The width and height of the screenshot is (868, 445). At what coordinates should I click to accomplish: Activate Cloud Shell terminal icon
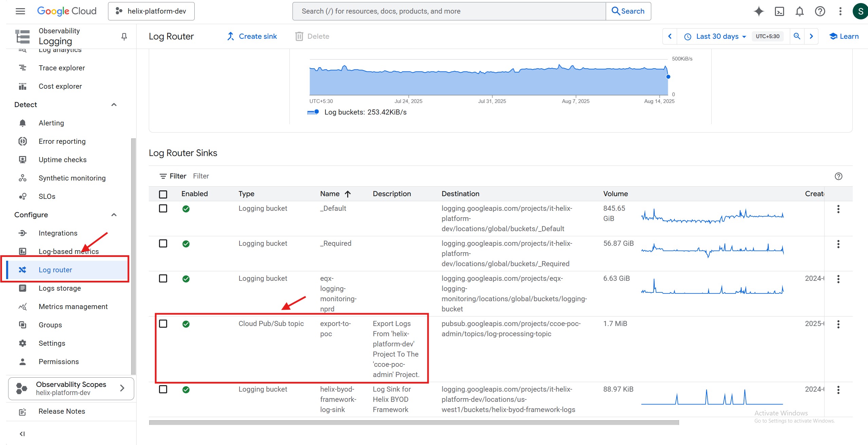[x=779, y=11]
